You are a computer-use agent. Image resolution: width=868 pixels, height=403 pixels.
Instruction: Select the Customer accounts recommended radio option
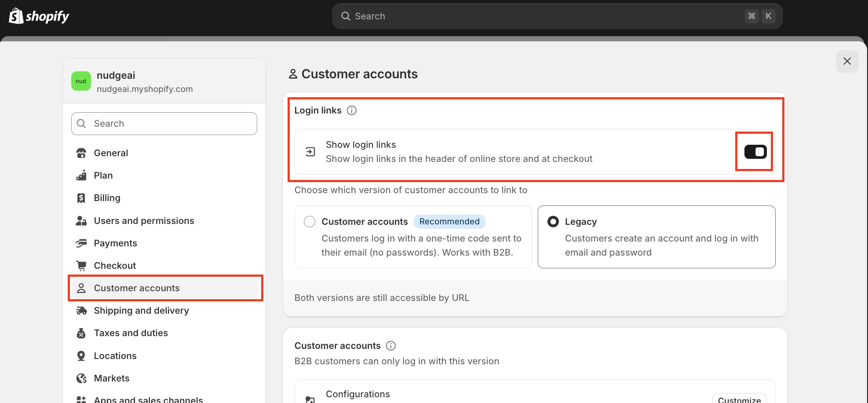tap(310, 221)
